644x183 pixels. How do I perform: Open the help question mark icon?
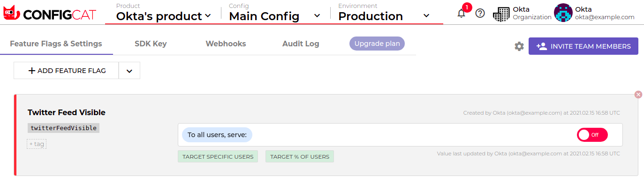pos(480,14)
